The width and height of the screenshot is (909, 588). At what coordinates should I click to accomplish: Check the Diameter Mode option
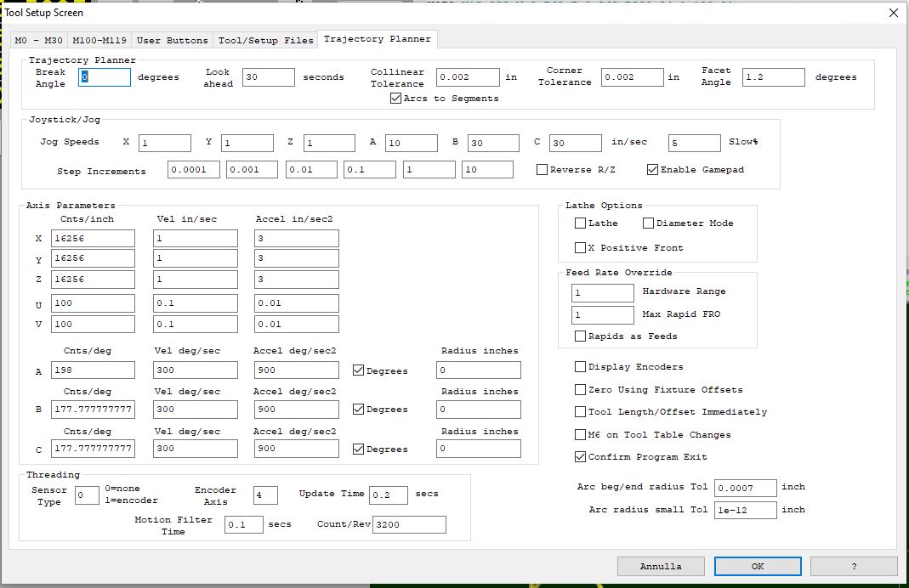tap(649, 223)
